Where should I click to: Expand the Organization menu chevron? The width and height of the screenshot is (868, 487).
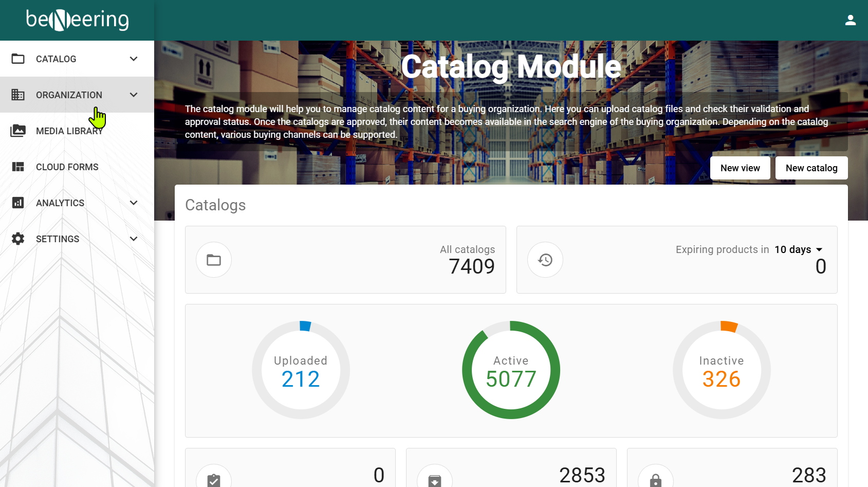tap(134, 95)
